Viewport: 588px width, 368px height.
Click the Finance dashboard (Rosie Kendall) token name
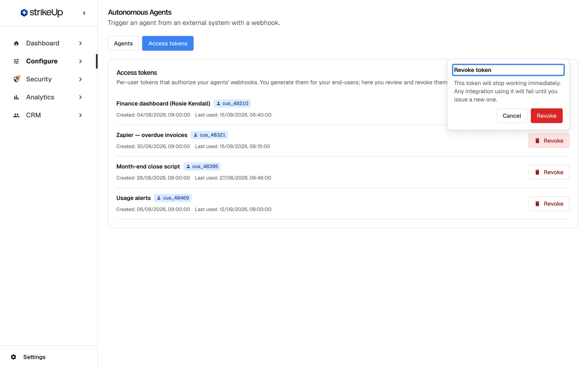tap(163, 103)
